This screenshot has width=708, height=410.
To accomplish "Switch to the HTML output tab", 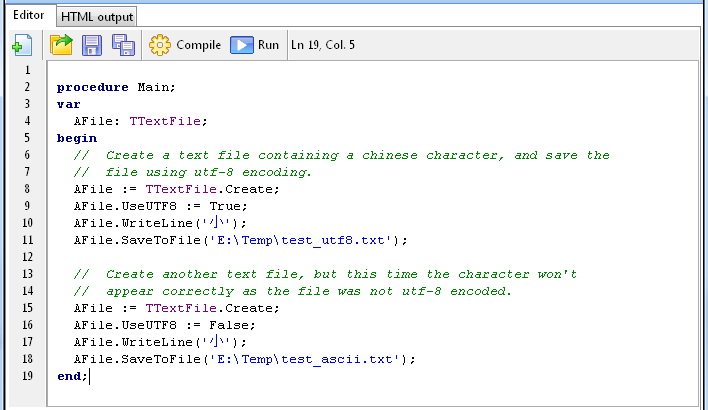I will [x=97, y=17].
